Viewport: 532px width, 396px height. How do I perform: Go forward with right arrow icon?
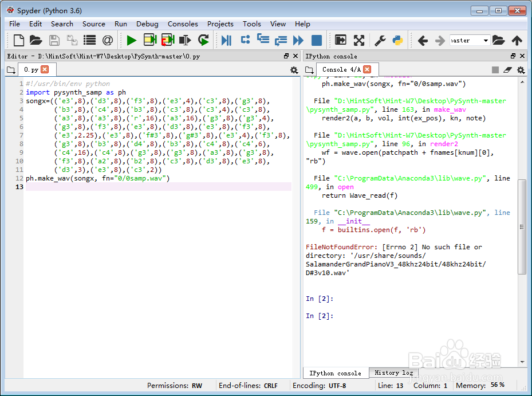click(x=440, y=41)
